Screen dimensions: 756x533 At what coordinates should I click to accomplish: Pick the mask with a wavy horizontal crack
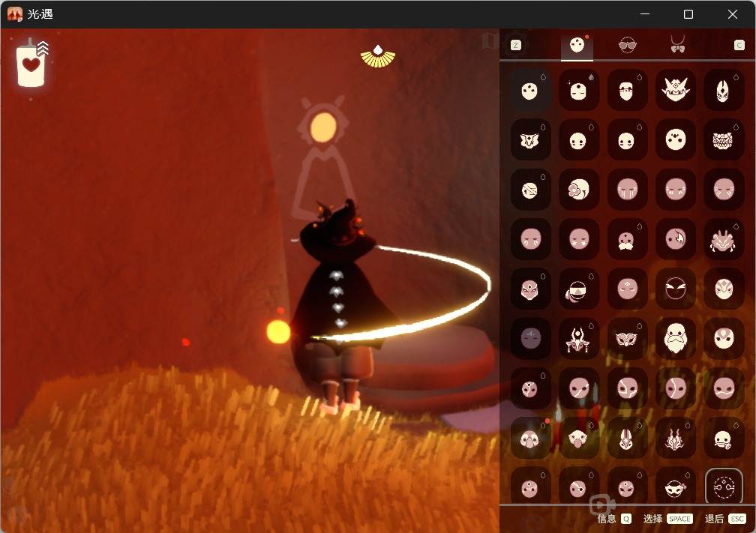(x=724, y=388)
